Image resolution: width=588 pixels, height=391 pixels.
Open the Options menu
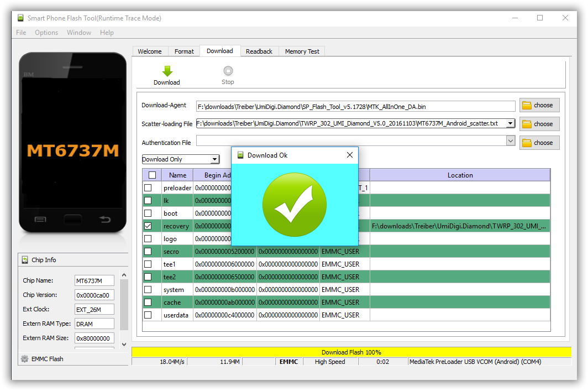click(46, 33)
